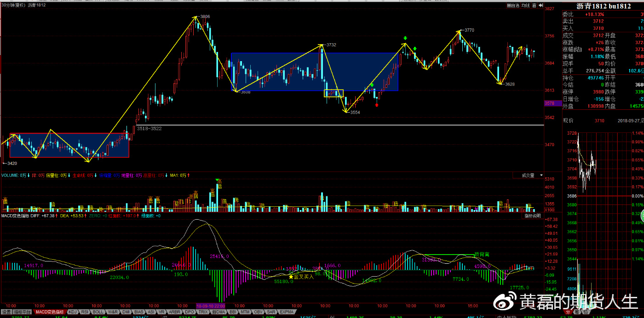Open the 设置 settings button
Image resolution: width=644 pixels, height=318 pixels.
click(x=6, y=312)
